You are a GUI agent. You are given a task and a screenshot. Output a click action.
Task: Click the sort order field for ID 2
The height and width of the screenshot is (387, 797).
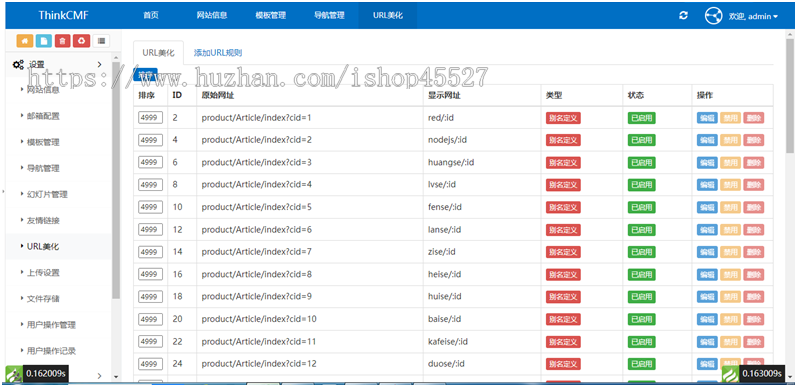tap(150, 118)
